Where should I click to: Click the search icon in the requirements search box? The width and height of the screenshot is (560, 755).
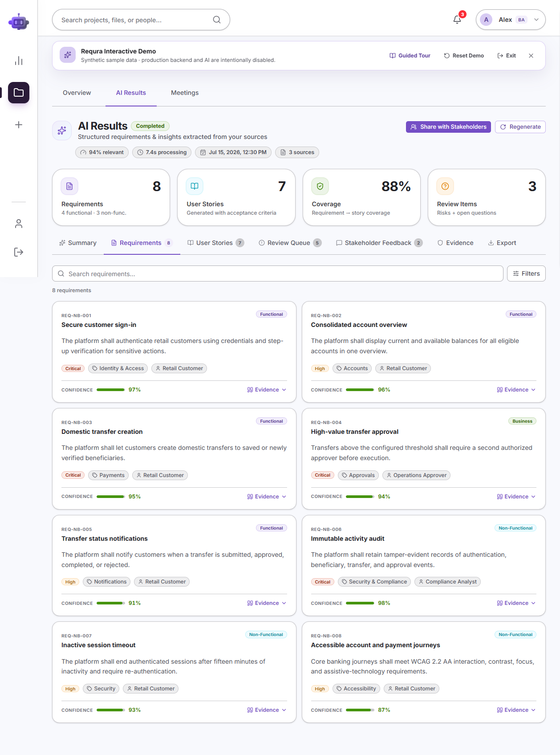(x=61, y=273)
